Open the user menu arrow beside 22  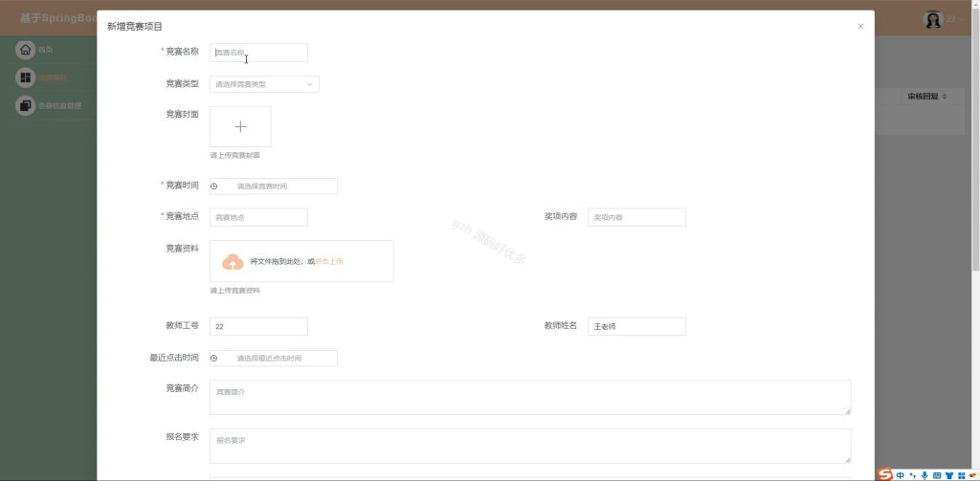point(961,20)
